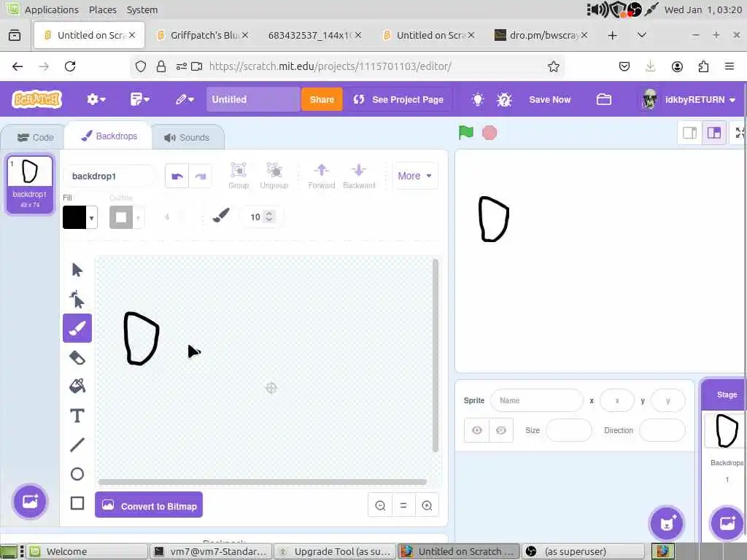Reload the browser page

coord(70,66)
